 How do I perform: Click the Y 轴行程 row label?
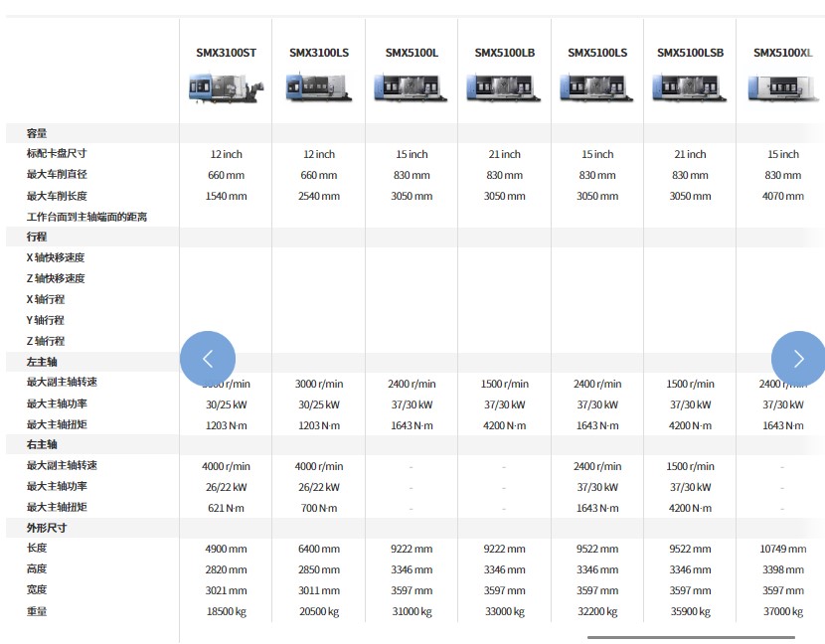pyautogui.click(x=46, y=320)
